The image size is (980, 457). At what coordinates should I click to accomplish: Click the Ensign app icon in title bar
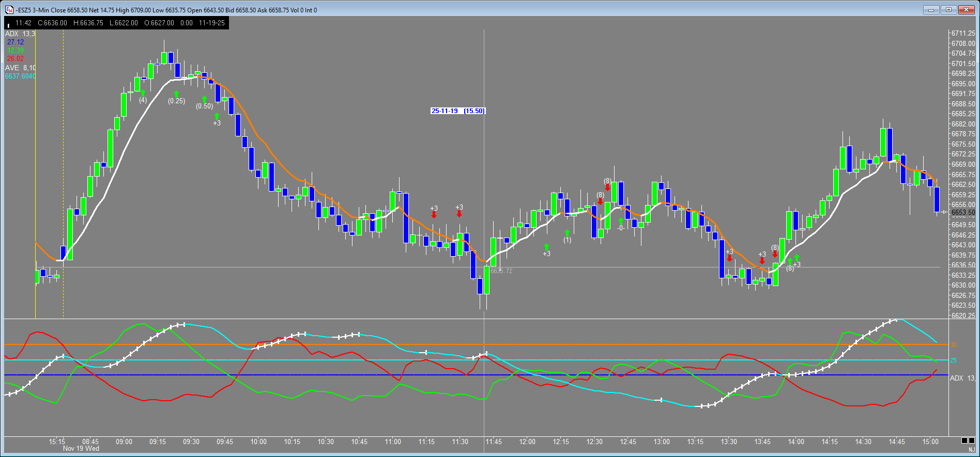coord(9,10)
